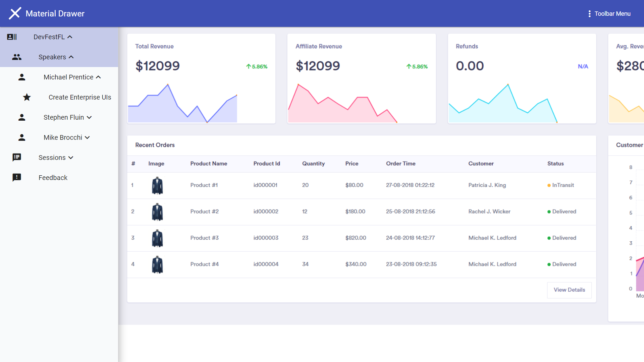644x362 pixels.
Task: Click the person icon beside Michael Prentice
Action: (22, 77)
